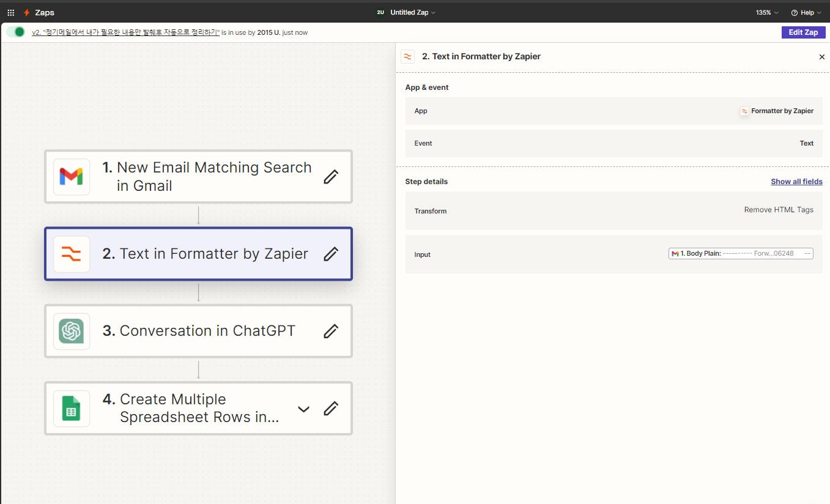Open the Help menu

[x=806, y=12]
